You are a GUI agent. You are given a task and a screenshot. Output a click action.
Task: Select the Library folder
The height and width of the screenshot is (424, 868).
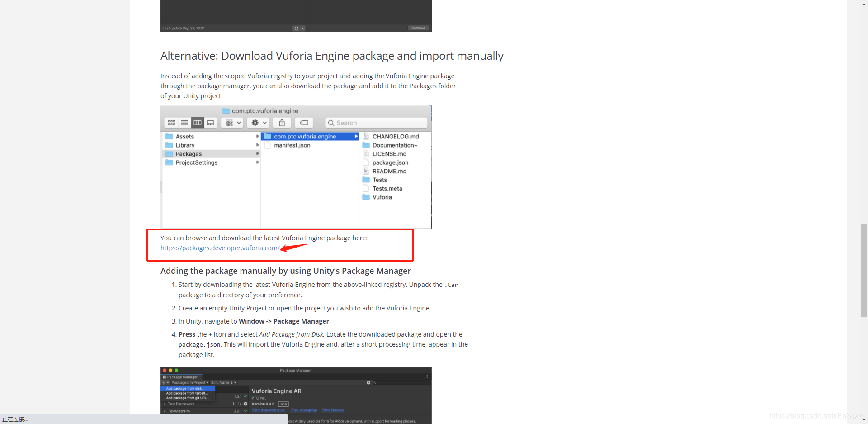click(x=211, y=145)
